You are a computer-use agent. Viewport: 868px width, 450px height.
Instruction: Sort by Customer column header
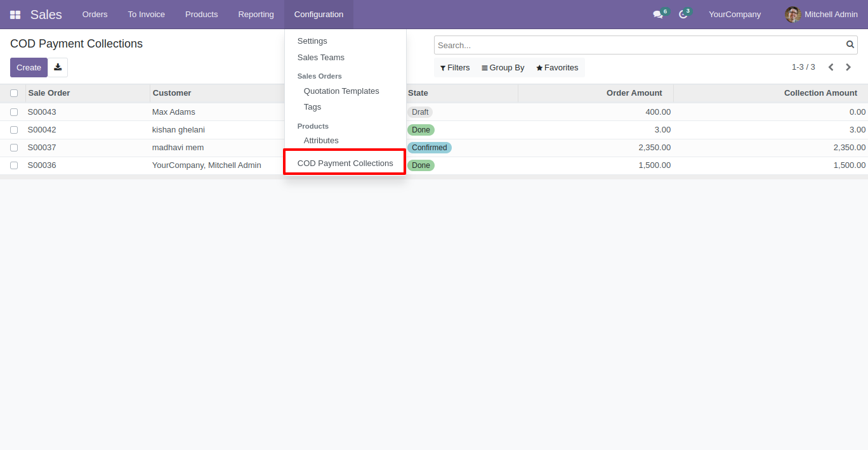coord(217,93)
